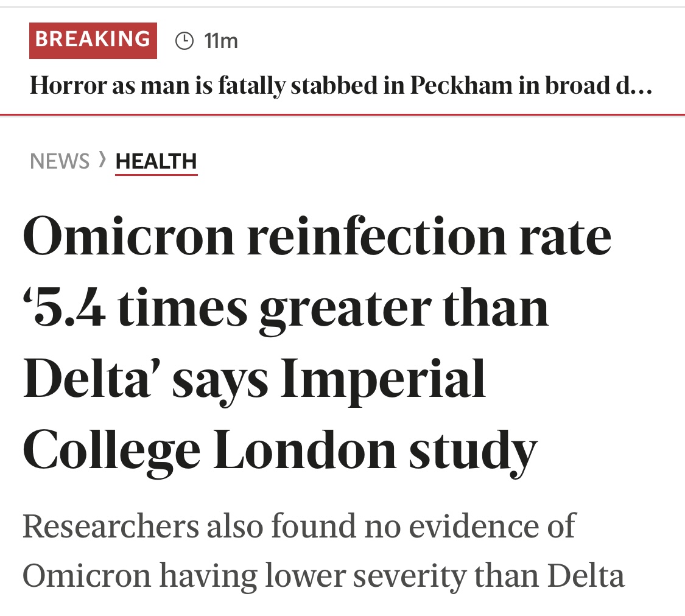Click the '5.4 times greater than' headline line
This screenshot has width=685, height=616.
286,309
